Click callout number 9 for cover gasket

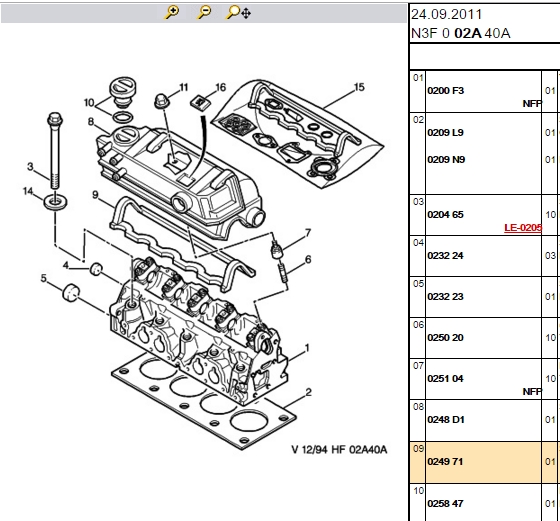pos(95,195)
